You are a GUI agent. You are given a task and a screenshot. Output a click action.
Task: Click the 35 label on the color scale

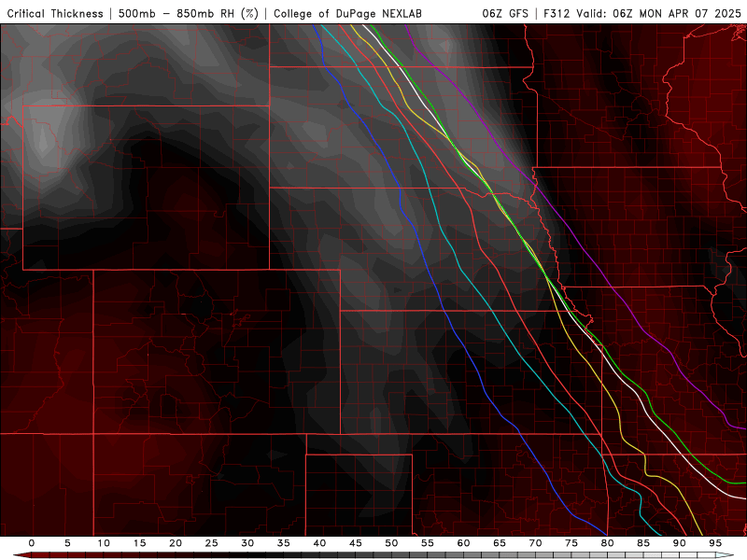click(284, 543)
